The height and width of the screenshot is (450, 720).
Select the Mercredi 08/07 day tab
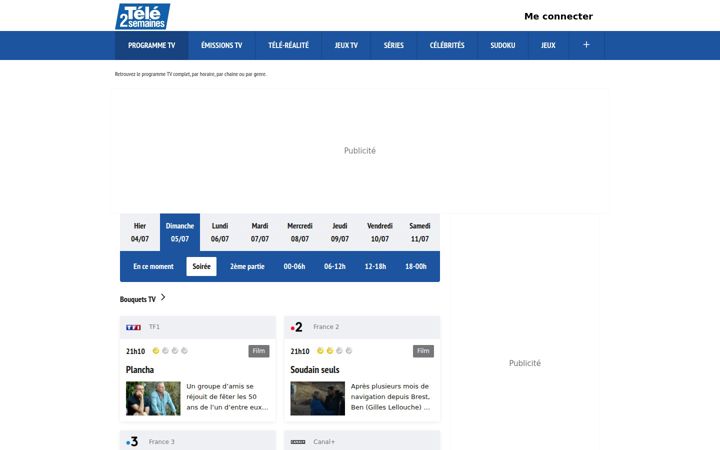299,232
